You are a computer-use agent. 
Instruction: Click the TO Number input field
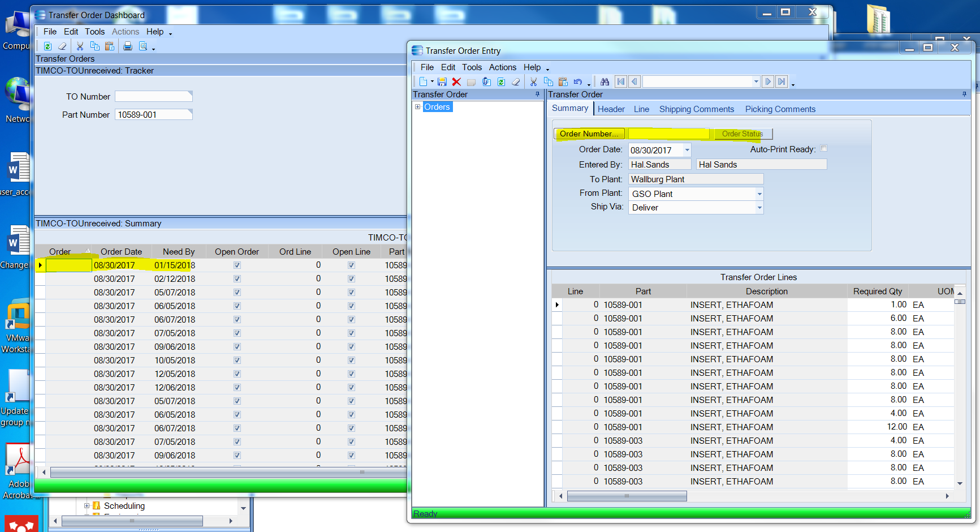154,97
